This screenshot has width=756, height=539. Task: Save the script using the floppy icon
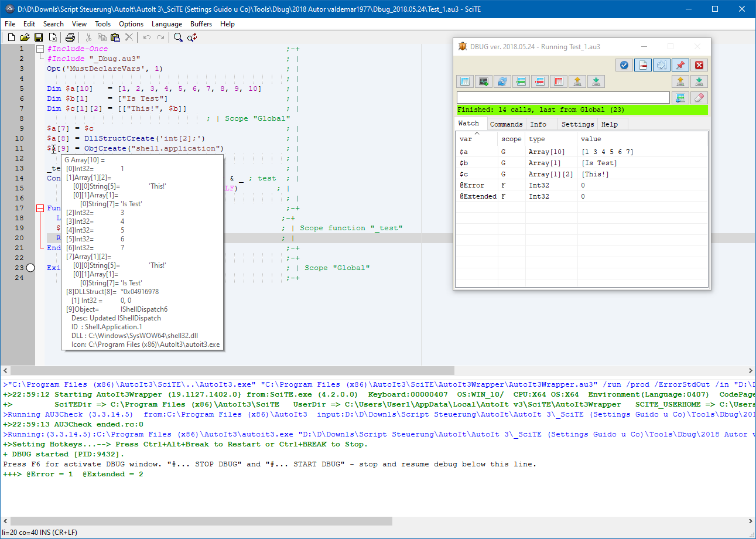point(39,37)
